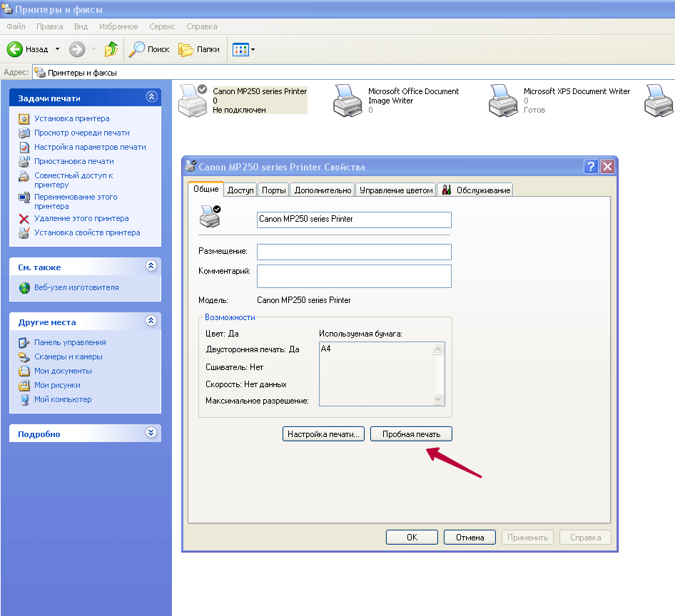Switch to the Порты tab

[274, 190]
